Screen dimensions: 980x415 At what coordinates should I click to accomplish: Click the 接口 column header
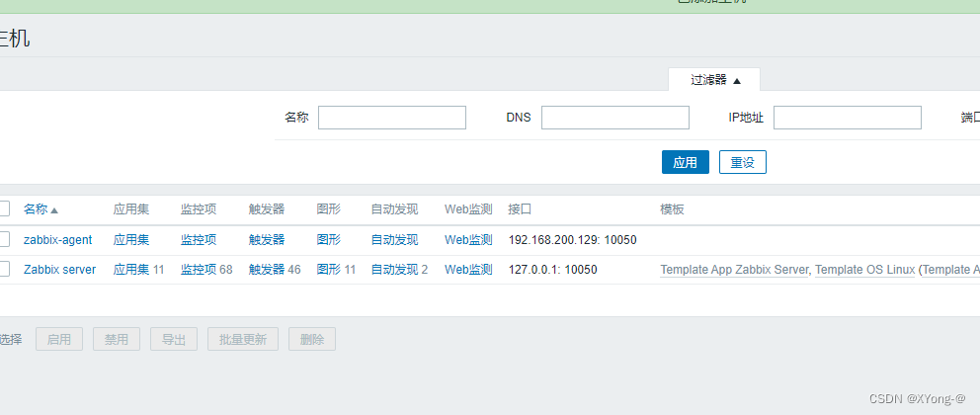520,209
